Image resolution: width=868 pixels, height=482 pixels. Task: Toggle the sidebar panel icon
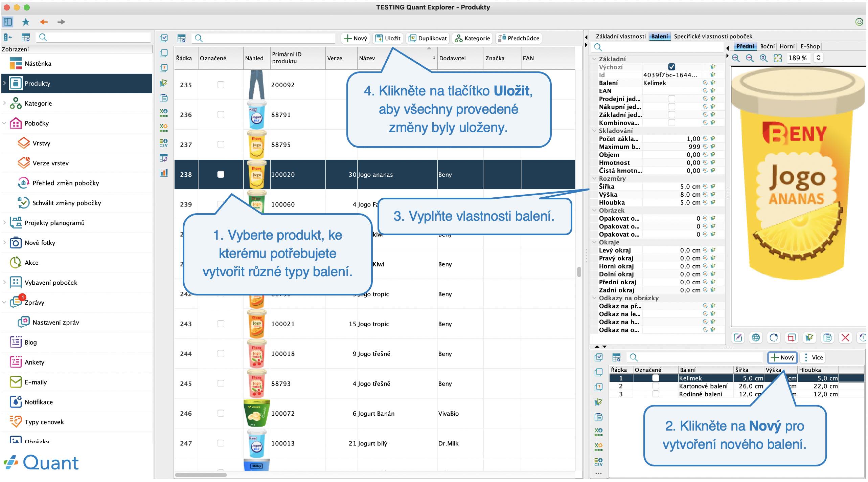(x=8, y=22)
